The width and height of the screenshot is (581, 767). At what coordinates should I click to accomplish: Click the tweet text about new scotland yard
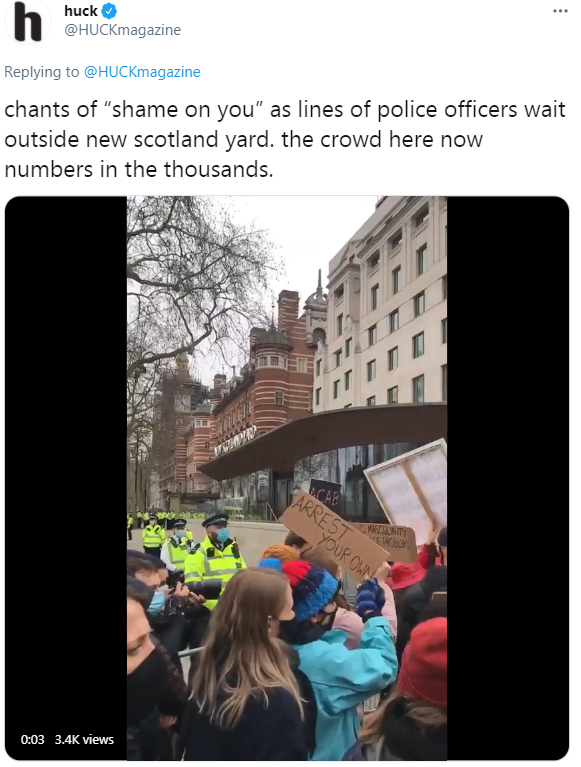tap(285, 139)
